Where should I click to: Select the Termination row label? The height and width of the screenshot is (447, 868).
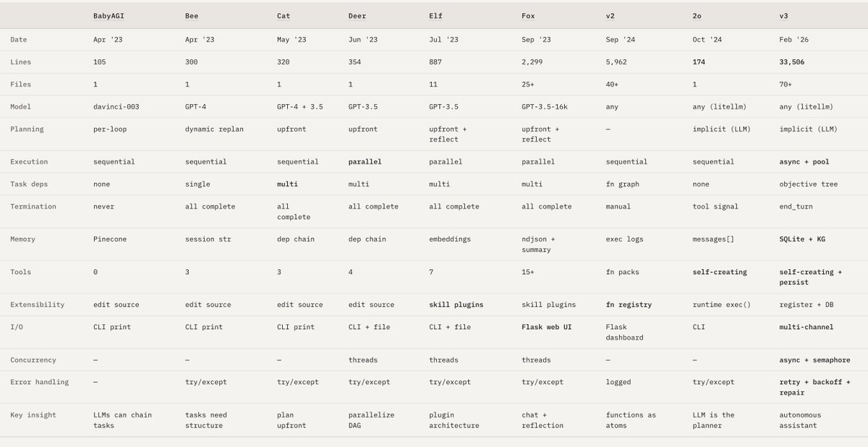pos(33,206)
